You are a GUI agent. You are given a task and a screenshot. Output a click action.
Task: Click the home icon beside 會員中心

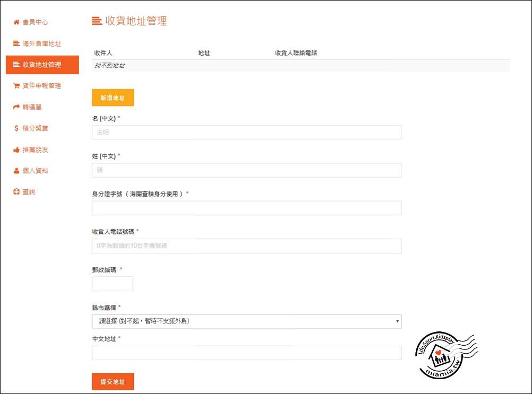[x=16, y=22]
